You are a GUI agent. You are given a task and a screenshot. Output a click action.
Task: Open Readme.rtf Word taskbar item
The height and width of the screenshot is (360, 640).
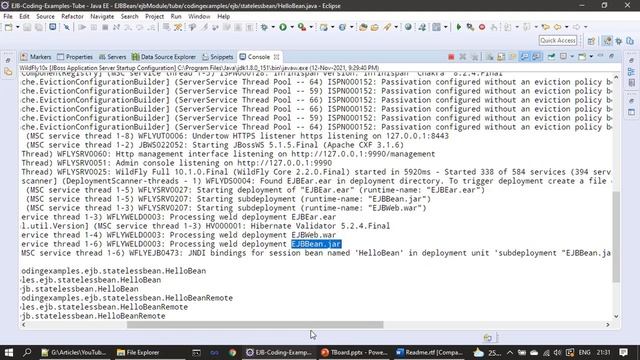(x=429, y=352)
